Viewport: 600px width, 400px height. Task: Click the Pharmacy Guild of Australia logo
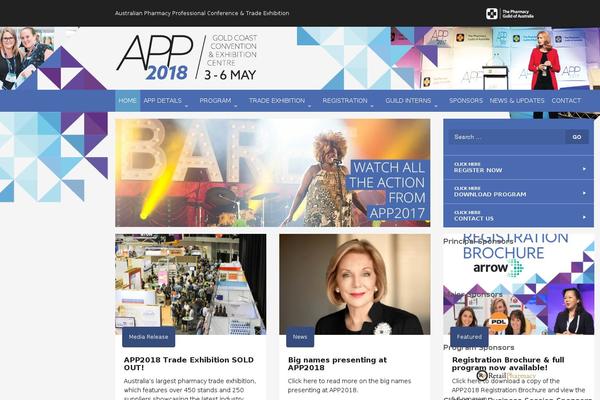tap(510, 14)
